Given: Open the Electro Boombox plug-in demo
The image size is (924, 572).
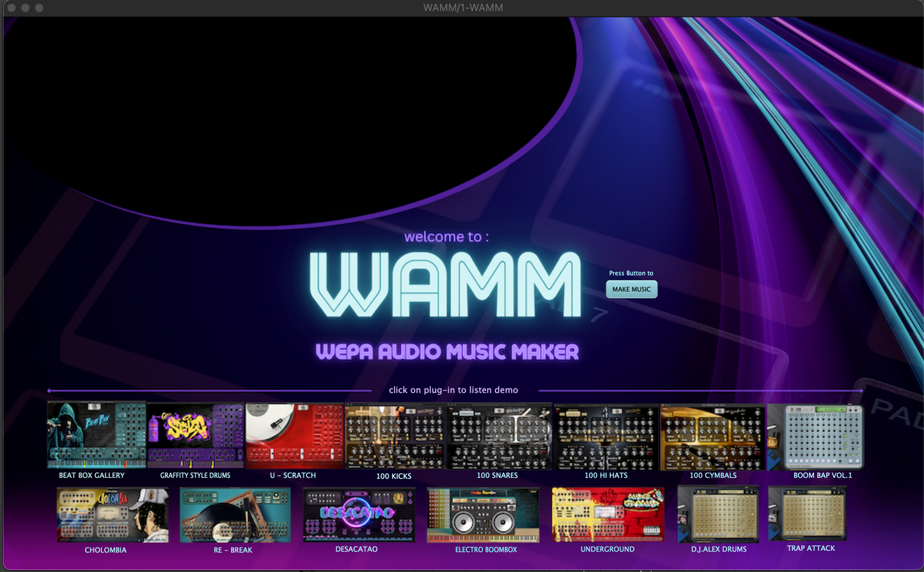Looking at the screenshot, I should (483, 515).
